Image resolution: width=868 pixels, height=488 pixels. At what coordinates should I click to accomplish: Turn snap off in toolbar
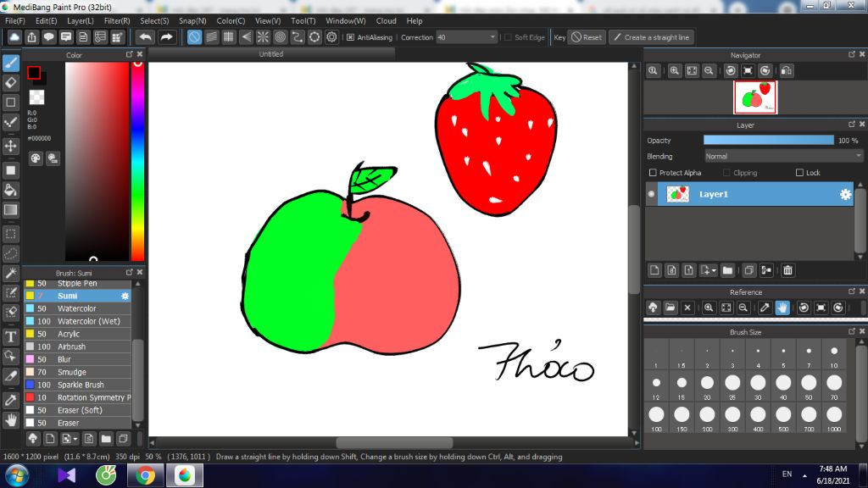194,37
